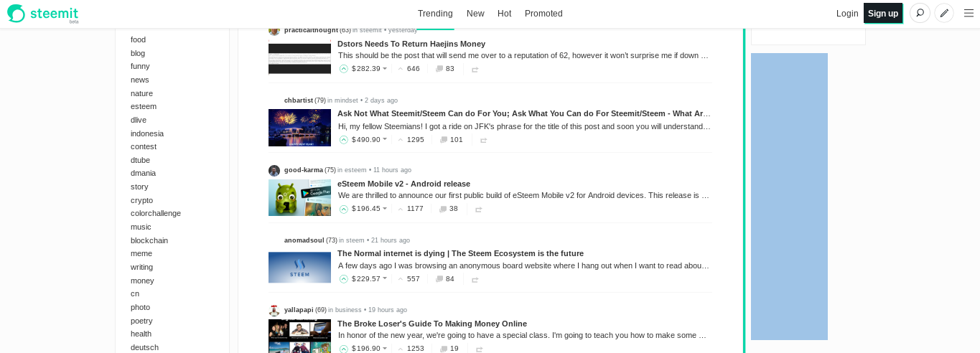
Task: Upvote the Dstors Needs To Return post
Action: [344, 69]
